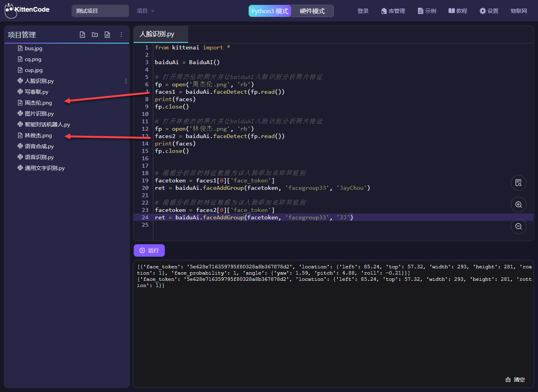538x392 pixels.
Task: Click the 登录 login link
Action: click(363, 11)
